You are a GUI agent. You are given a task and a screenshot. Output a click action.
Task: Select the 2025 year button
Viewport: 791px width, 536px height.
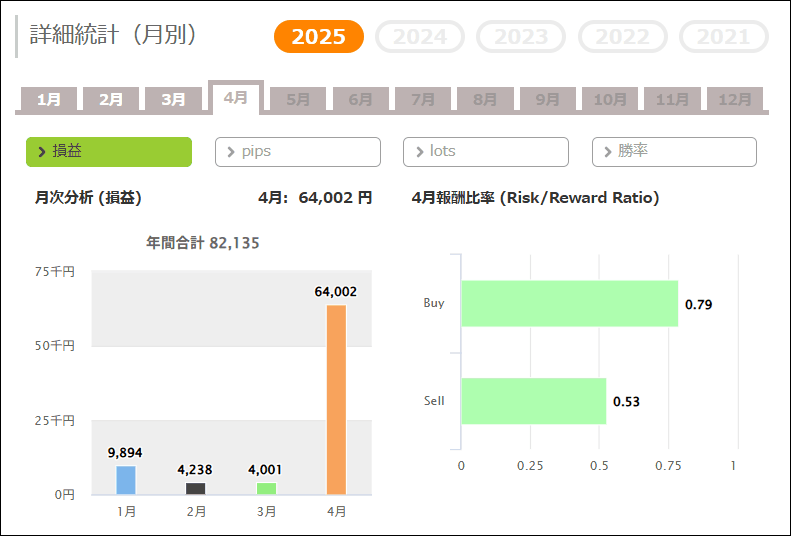coord(319,36)
